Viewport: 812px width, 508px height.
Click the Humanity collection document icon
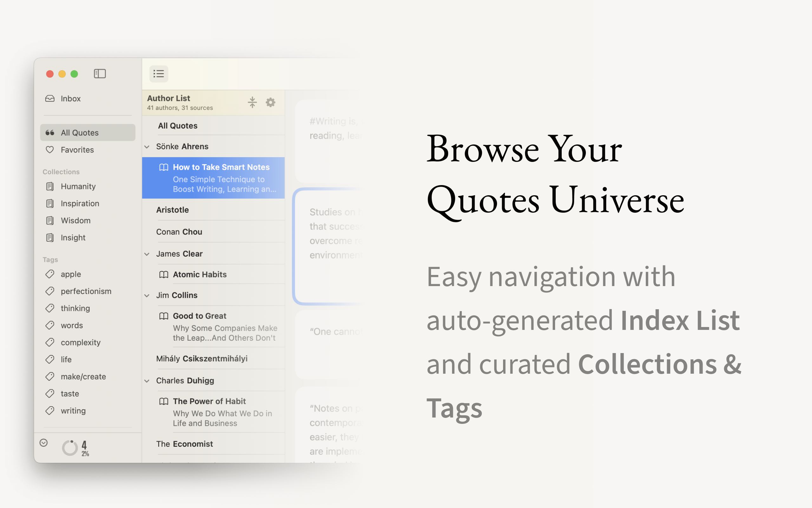tap(50, 186)
